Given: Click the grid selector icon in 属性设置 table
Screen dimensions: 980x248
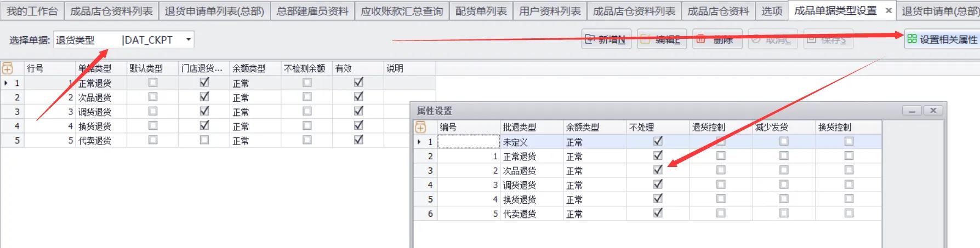Looking at the screenshot, I should click(420, 127).
